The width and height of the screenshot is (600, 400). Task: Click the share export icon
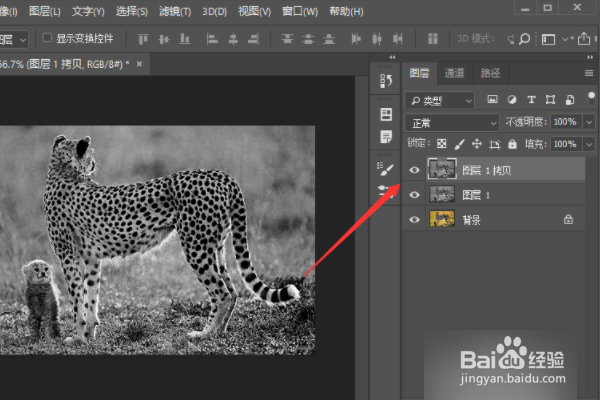tap(584, 39)
